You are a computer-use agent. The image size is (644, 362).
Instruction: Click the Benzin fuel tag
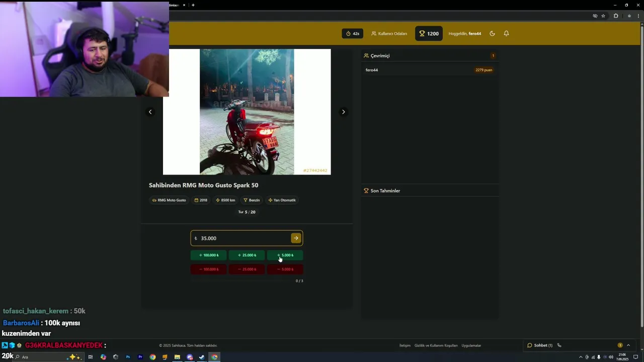[x=252, y=200]
